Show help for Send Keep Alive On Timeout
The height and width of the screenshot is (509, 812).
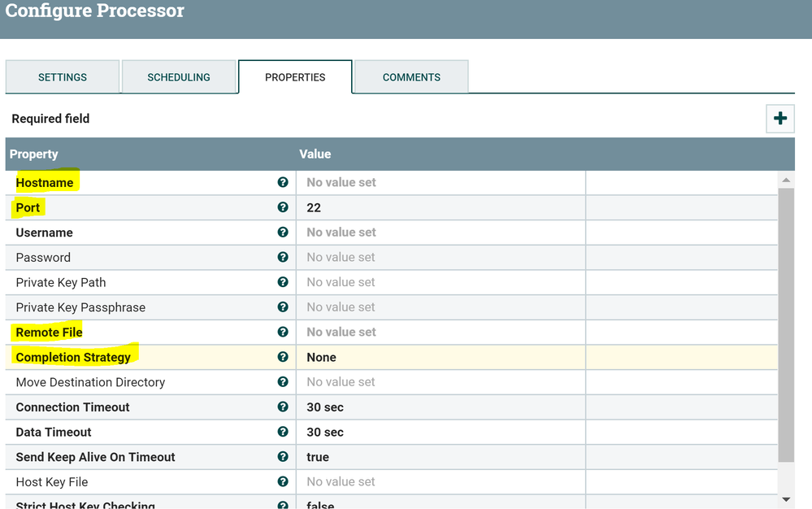point(283,457)
